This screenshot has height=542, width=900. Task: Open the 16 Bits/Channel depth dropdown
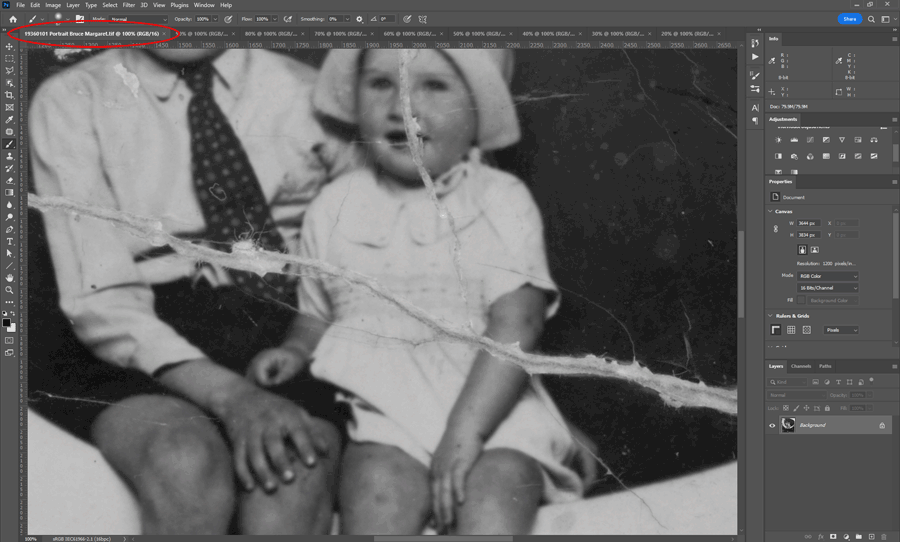pos(827,288)
